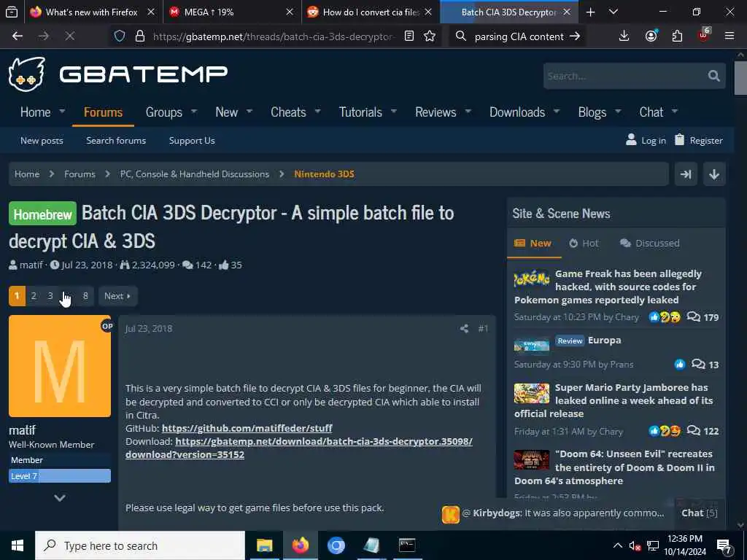Stop loading the page
Screen dimensions: 747x560
coord(69,36)
